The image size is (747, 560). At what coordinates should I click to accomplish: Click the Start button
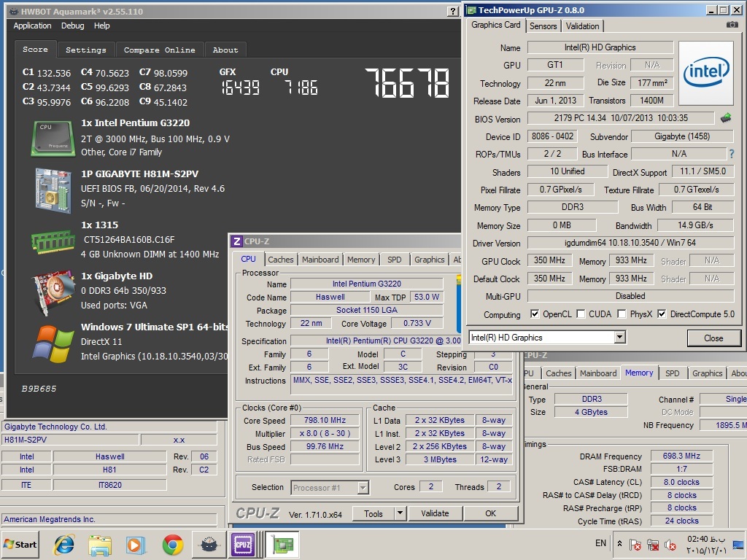20,544
